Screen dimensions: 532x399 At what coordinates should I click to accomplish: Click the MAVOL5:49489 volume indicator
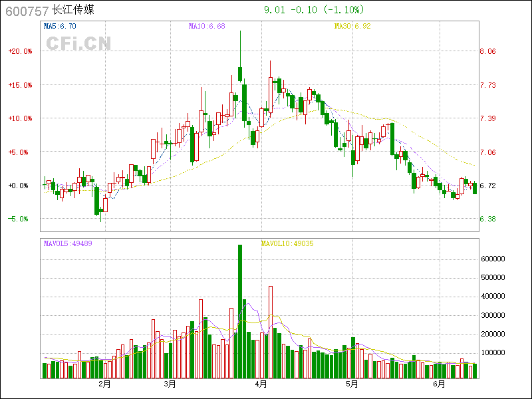(68, 243)
